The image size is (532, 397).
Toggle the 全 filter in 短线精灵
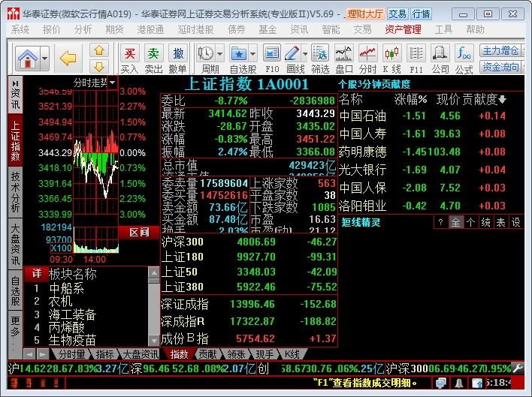[x=455, y=223]
